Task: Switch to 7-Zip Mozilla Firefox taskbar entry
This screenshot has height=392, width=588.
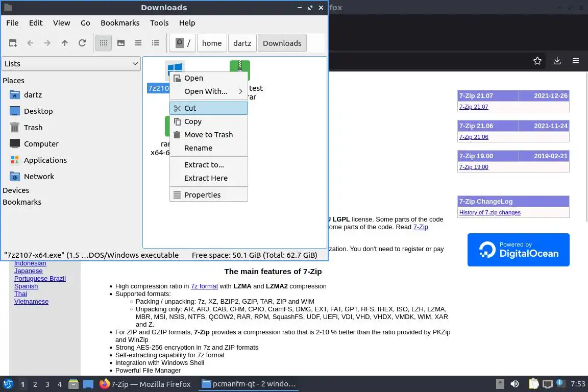Action: (x=145, y=384)
